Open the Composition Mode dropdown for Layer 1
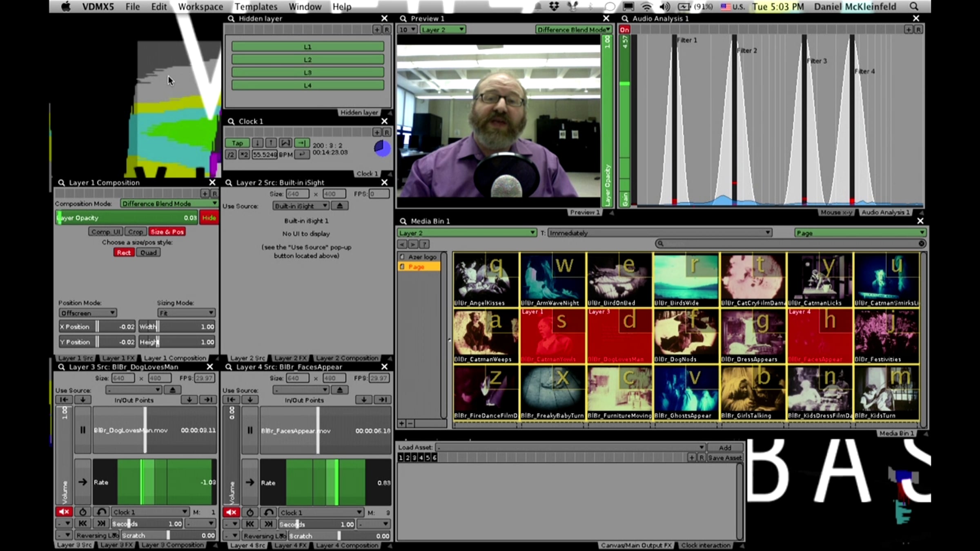Screen dimensions: 980x551 (169, 203)
